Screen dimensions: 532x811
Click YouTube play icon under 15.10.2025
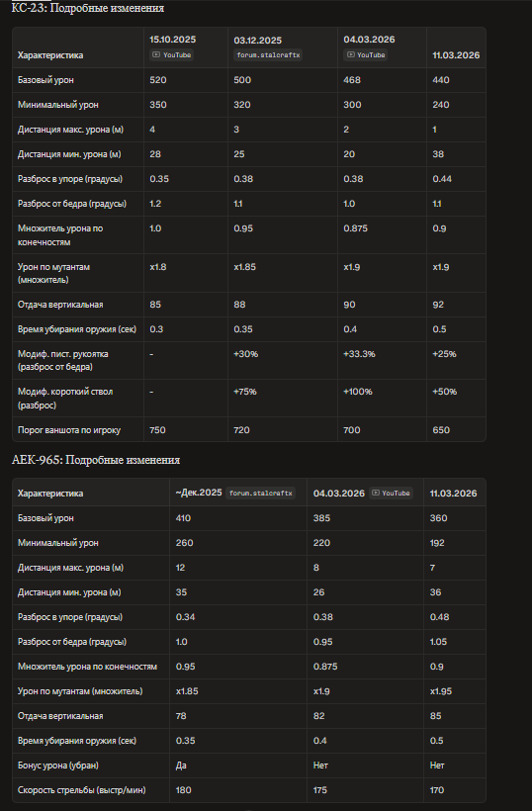tap(156, 54)
